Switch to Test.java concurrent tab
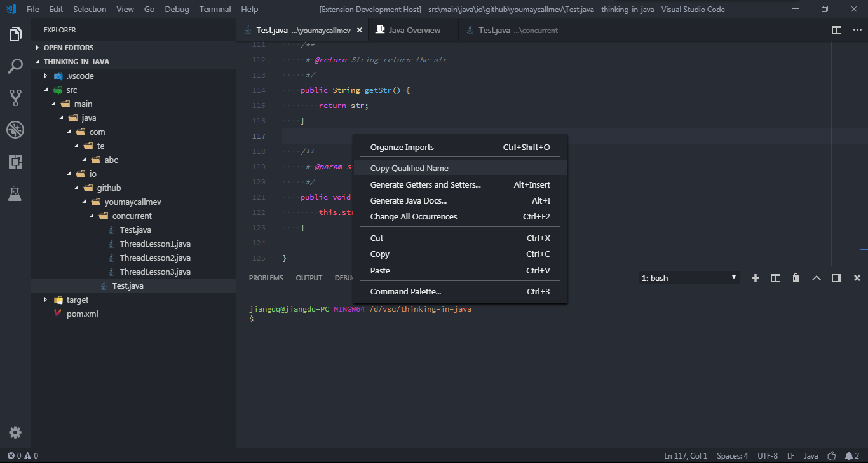Viewport: 868px width, 463px height. (x=517, y=30)
